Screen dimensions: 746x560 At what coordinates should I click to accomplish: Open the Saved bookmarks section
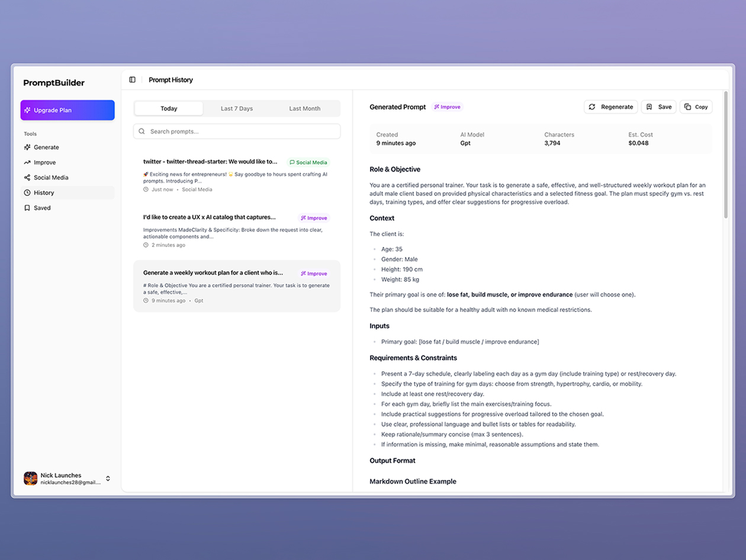(42, 208)
